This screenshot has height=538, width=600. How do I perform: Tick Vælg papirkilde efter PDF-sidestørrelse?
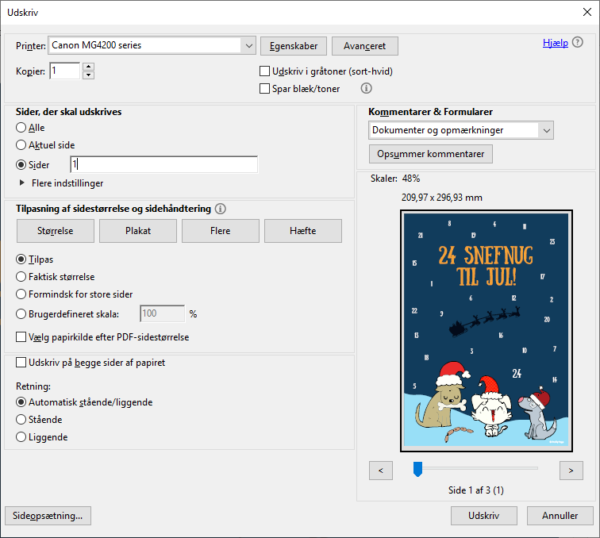[21, 337]
